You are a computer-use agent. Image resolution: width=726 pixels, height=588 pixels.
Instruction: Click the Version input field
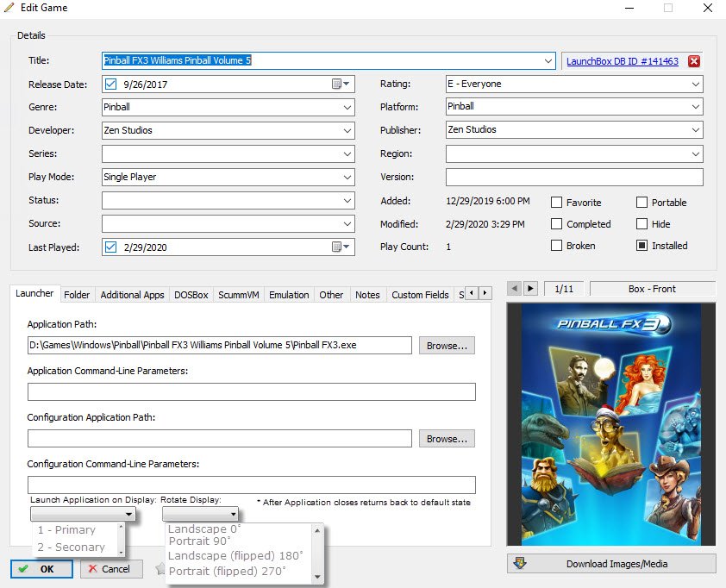pos(574,177)
